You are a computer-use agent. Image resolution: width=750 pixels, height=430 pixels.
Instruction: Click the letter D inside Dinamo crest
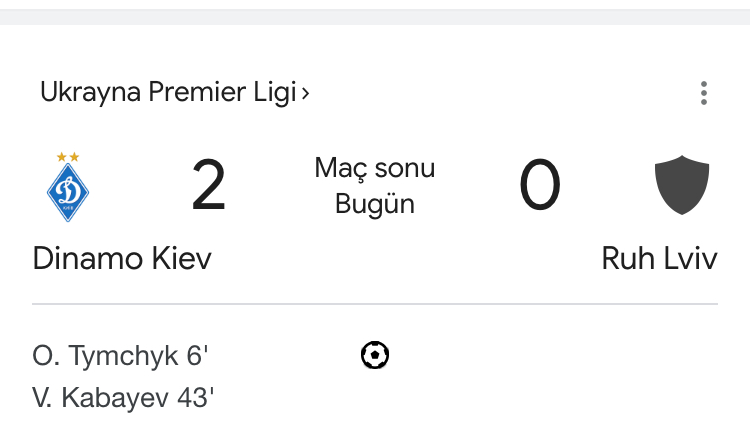pos(68,191)
